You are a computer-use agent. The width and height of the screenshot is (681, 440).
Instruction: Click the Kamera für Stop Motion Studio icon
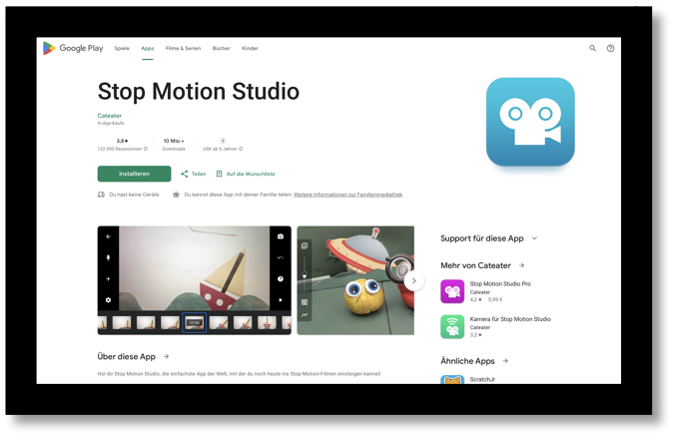(x=452, y=327)
